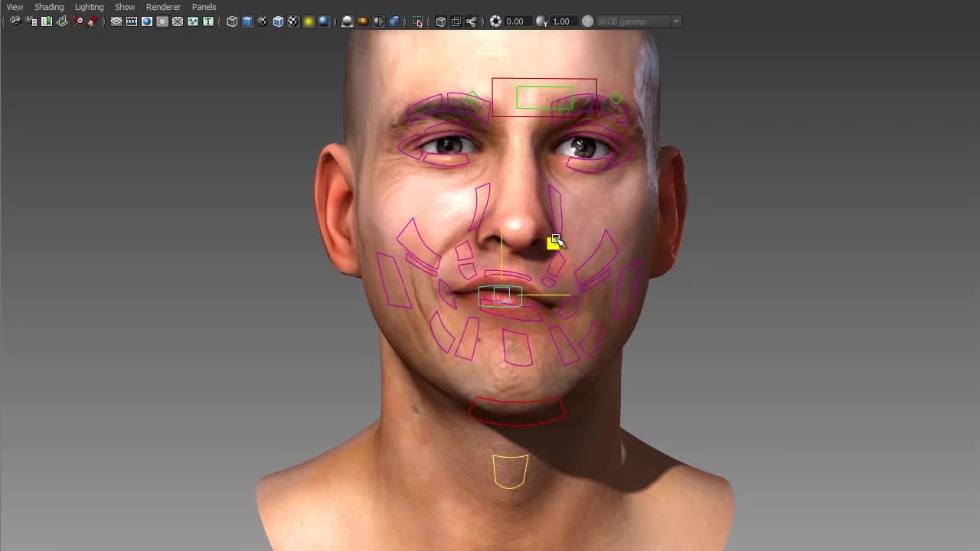
Task: Switch to Wireframe display cube icon
Action: tap(232, 21)
